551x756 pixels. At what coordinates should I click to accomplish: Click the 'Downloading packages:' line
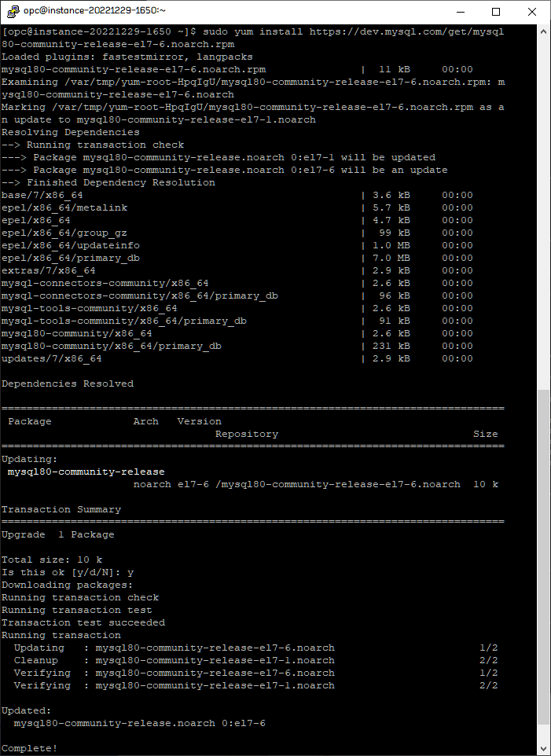67,585
